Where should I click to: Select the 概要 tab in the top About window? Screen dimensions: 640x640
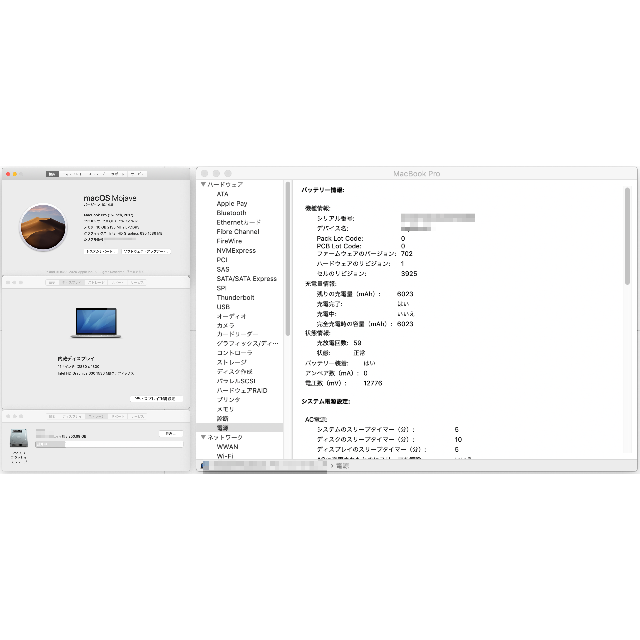pyautogui.click(x=52, y=174)
